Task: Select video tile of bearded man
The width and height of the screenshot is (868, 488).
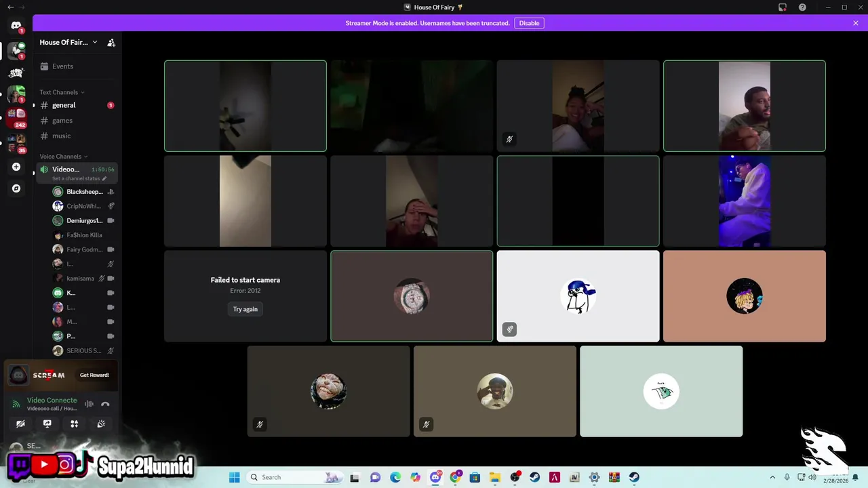Action: pyautogui.click(x=745, y=106)
